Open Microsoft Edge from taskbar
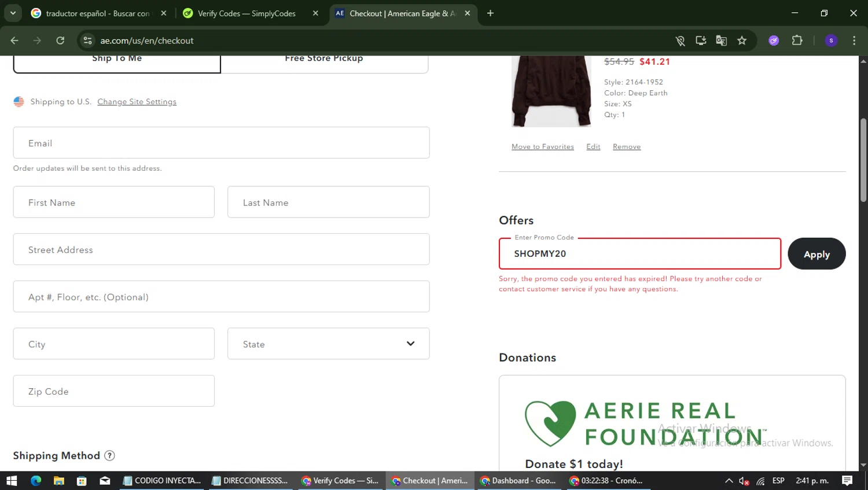Image resolution: width=868 pixels, height=490 pixels. coord(36,481)
